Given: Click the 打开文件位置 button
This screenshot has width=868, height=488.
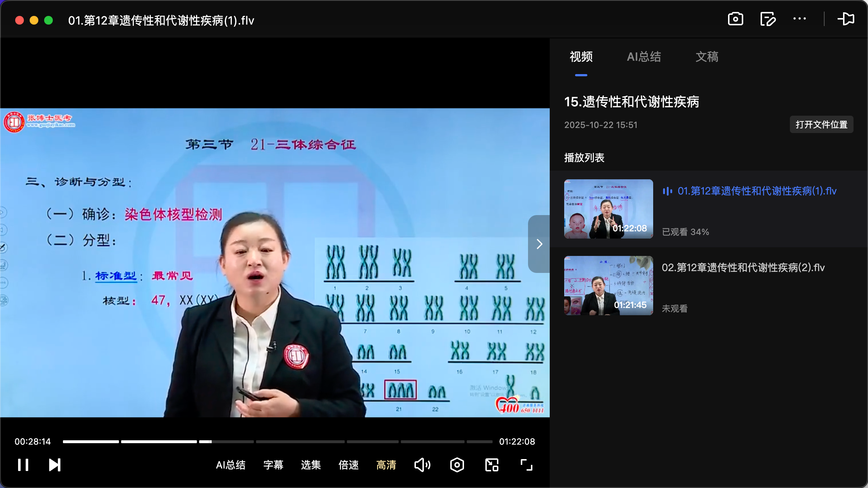Looking at the screenshot, I should [821, 124].
